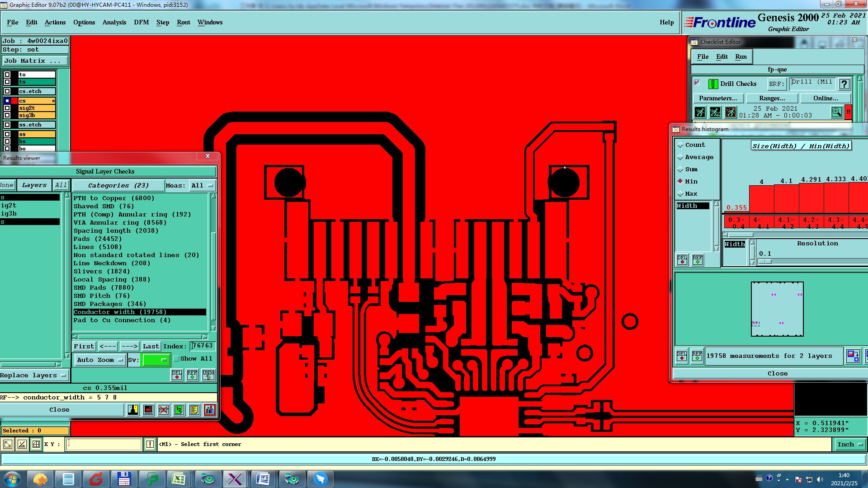Click the yellow report note icon
The width and height of the screenshot is (868, 488).
(194, 410)
